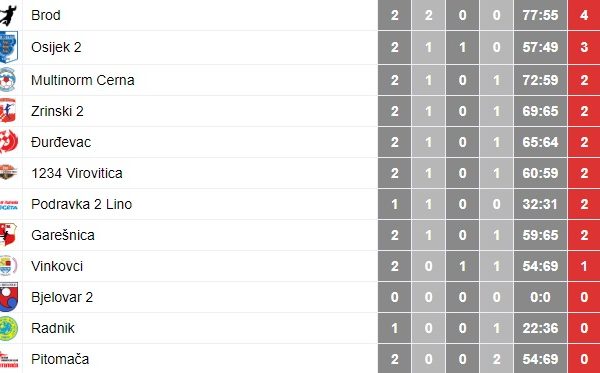Select the Vinkovci team name
Viewport: 600px width, 373px height.
[x=57, y=266]
